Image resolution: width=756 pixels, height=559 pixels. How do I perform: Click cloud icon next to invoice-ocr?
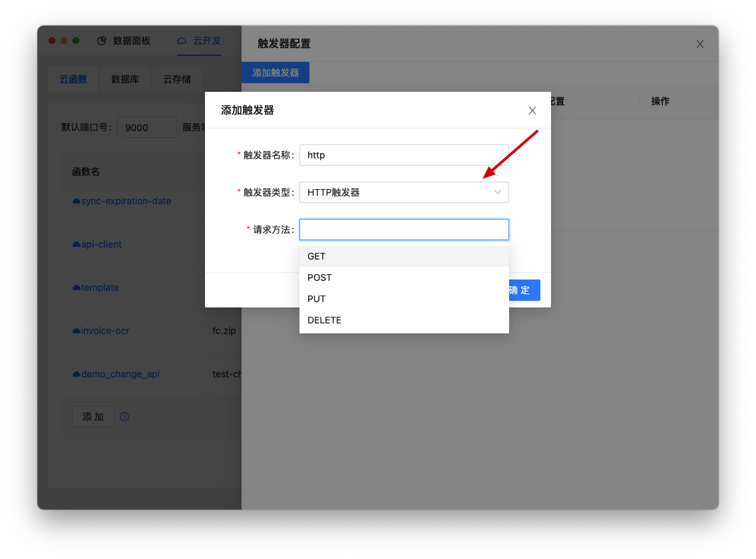point(77,331)
